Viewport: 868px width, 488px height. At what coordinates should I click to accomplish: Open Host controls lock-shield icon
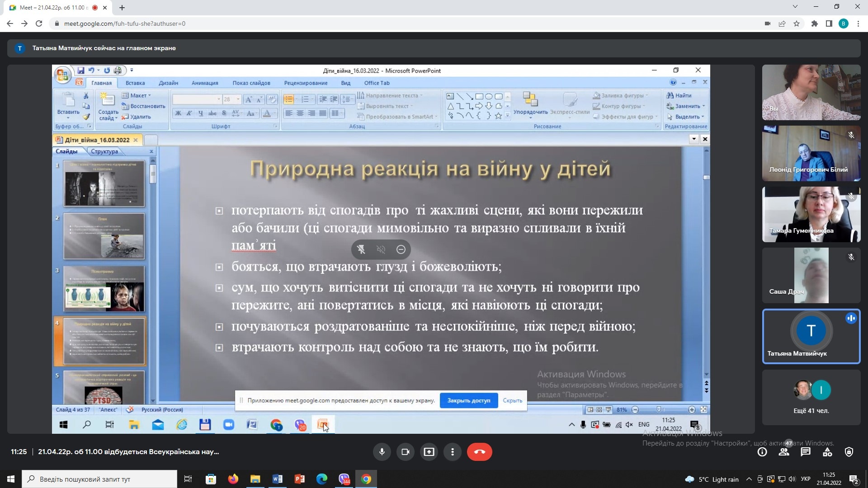(x=849, y=452)
